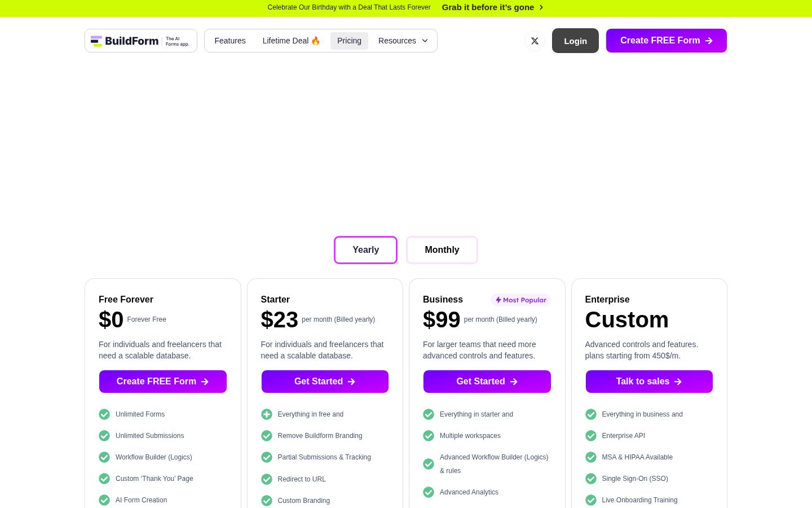812x508 pixels.
Task: Click the check icon beside Single Sign-On (SSO)
Action: tap(591, 479)
